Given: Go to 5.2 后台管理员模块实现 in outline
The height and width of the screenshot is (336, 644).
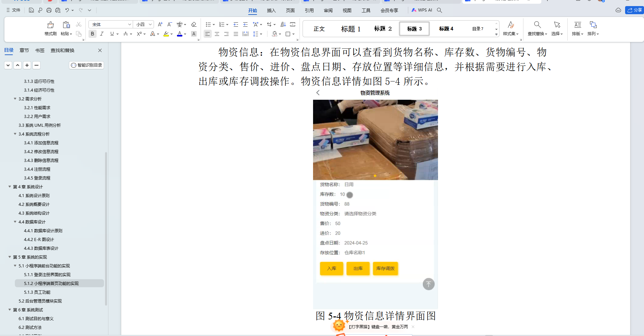Looking at the screenshot, I should [x=40, y=301].
